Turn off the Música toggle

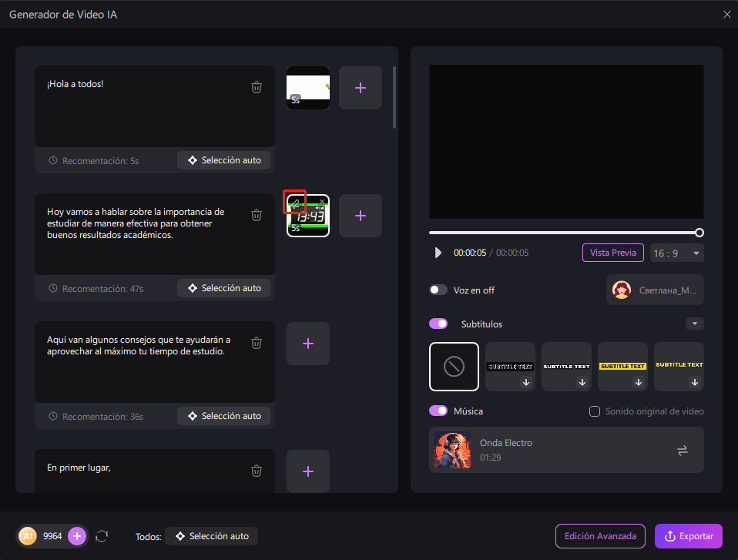(438, 411)
